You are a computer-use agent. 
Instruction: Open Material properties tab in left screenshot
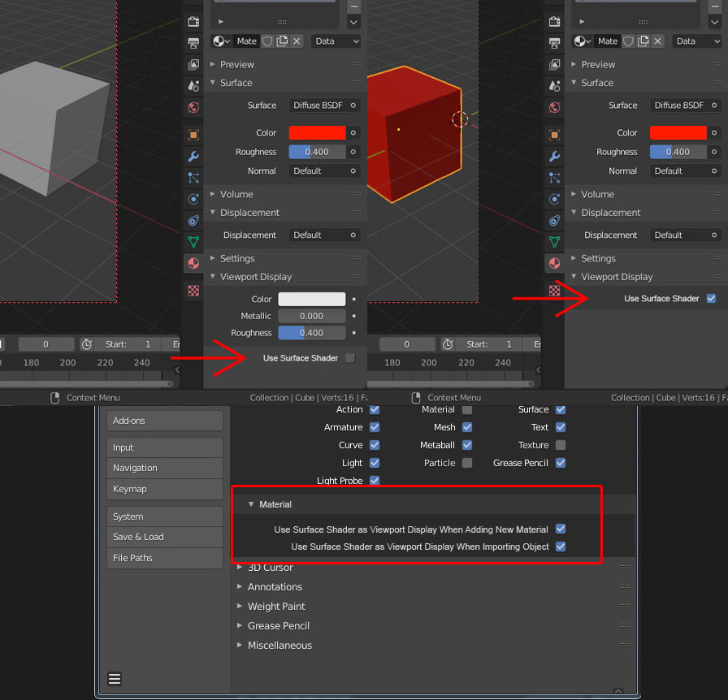(193, 263)
